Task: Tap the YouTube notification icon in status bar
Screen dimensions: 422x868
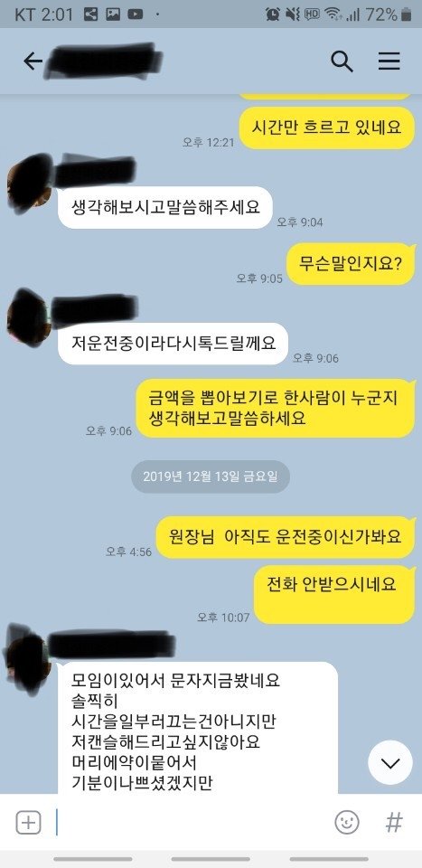Action: click(x=135, y=14)
